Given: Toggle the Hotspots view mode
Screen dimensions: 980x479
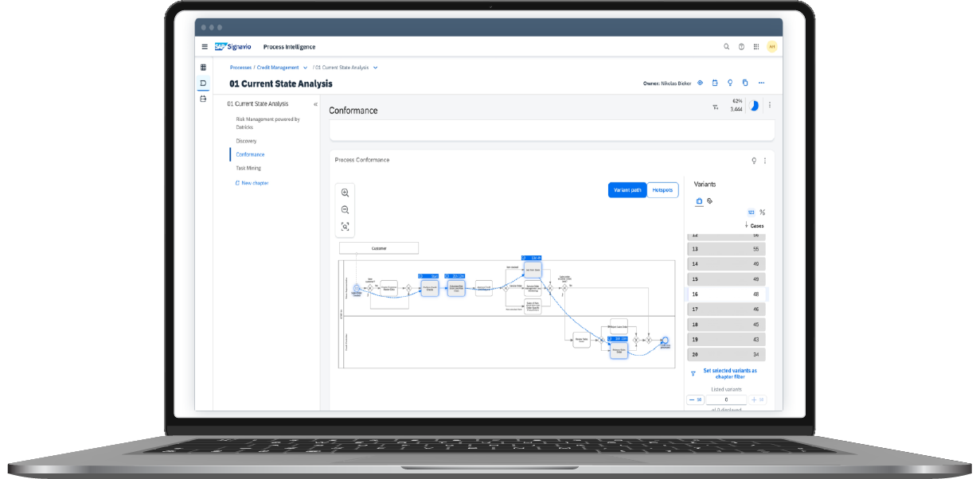Looking at the screenshot, I should click(x=662, y=189).
